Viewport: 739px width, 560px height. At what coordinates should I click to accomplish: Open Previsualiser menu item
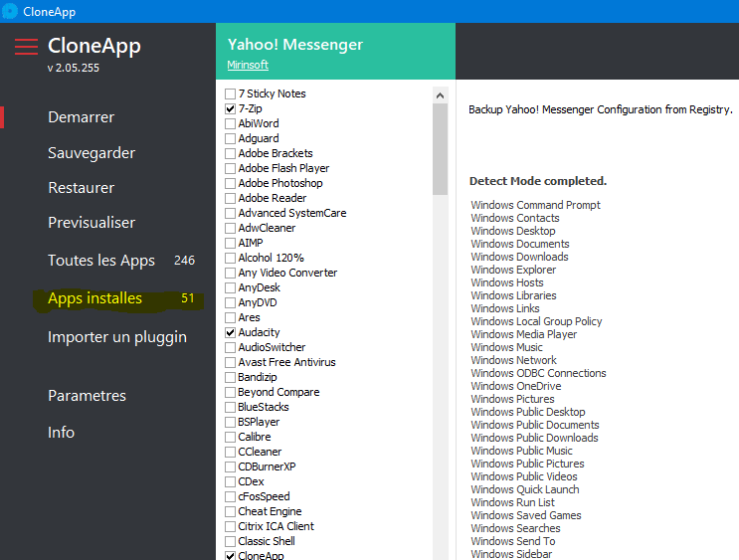[x=92, y=223]
